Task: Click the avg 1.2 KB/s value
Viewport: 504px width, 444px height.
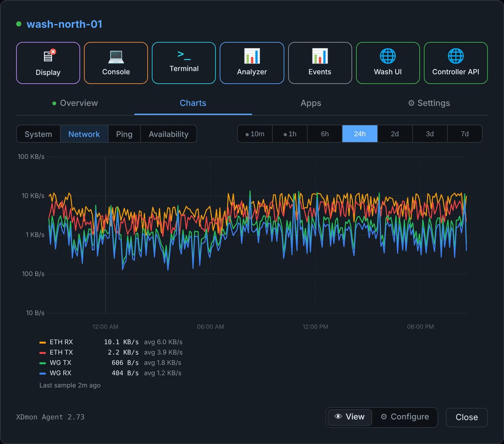Action: (x=163, y=373)
